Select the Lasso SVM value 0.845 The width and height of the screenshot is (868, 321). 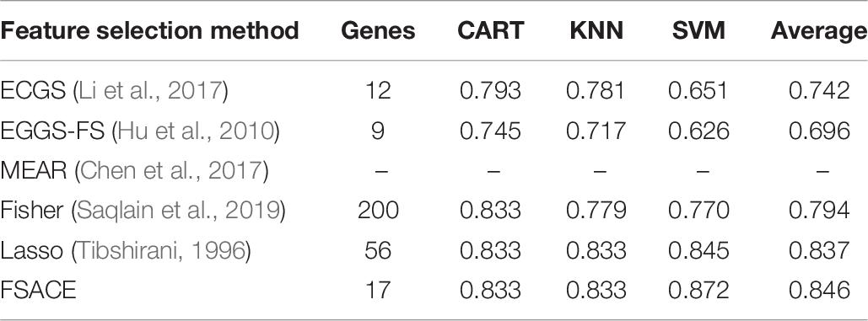tap(698, 250)
